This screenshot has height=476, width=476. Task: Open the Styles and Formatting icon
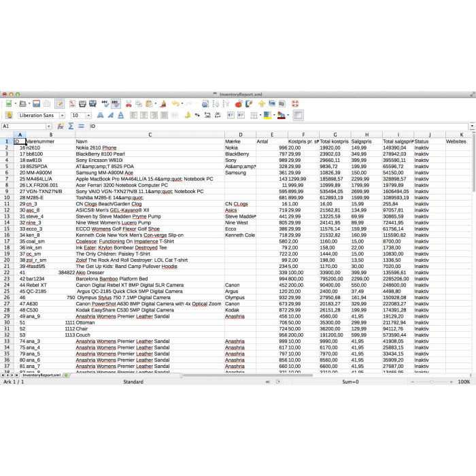coord(9,116)
